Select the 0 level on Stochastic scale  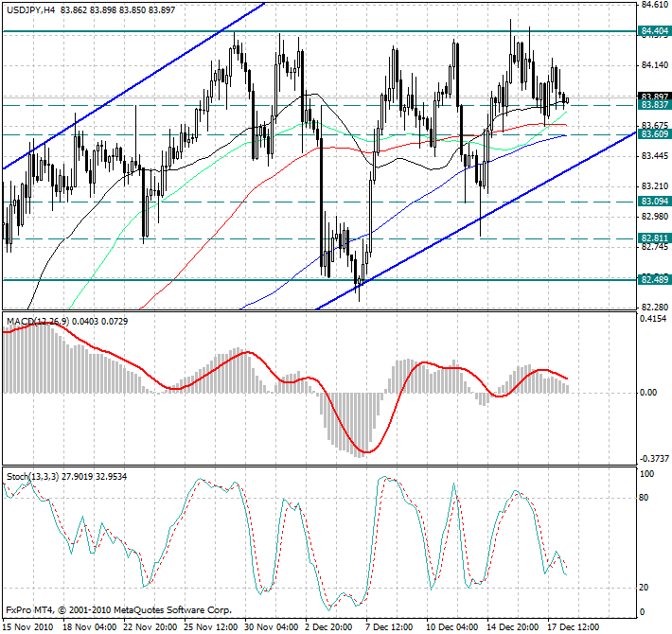point(642,612)
